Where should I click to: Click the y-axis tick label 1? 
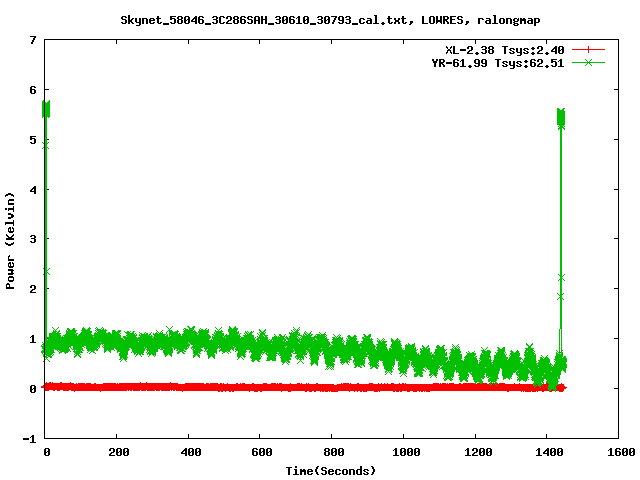click(33, 339)
